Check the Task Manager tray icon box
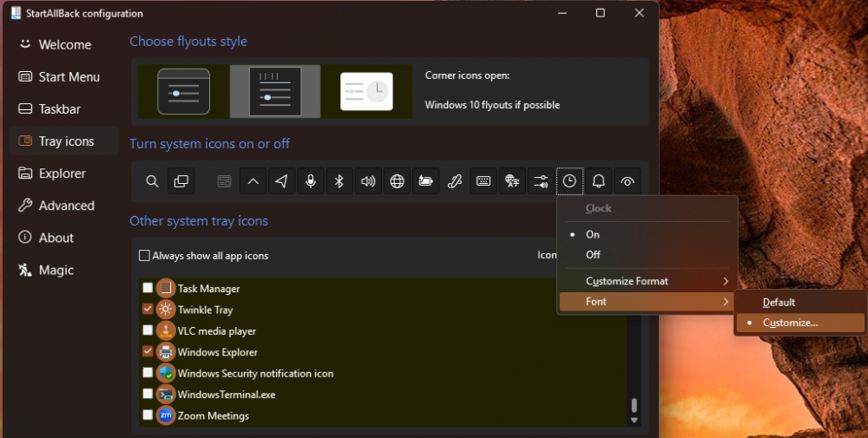Viewport: 868px width, 438px height. tap(148, 288)
